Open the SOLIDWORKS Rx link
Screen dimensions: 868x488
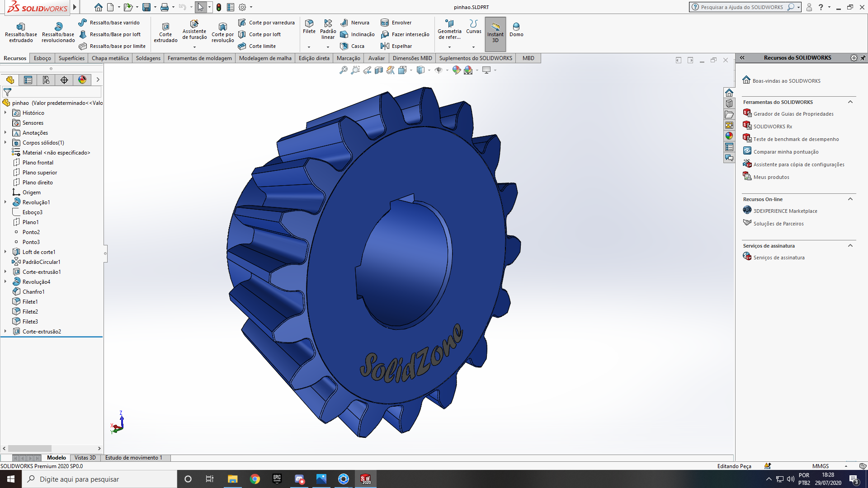point(773,127)
